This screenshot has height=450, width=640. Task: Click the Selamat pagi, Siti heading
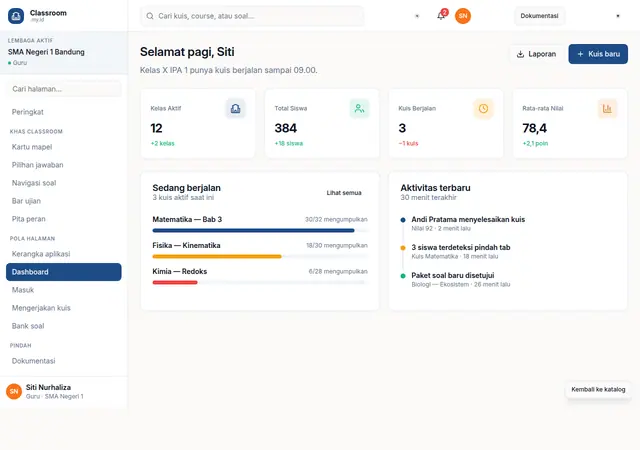click(x=187, y=52)
